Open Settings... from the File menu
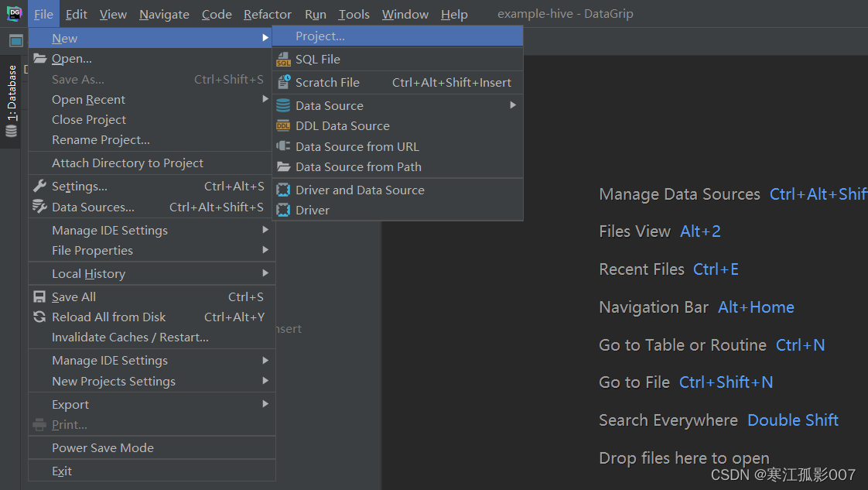 pyautogui.click(x=150, y=186)
